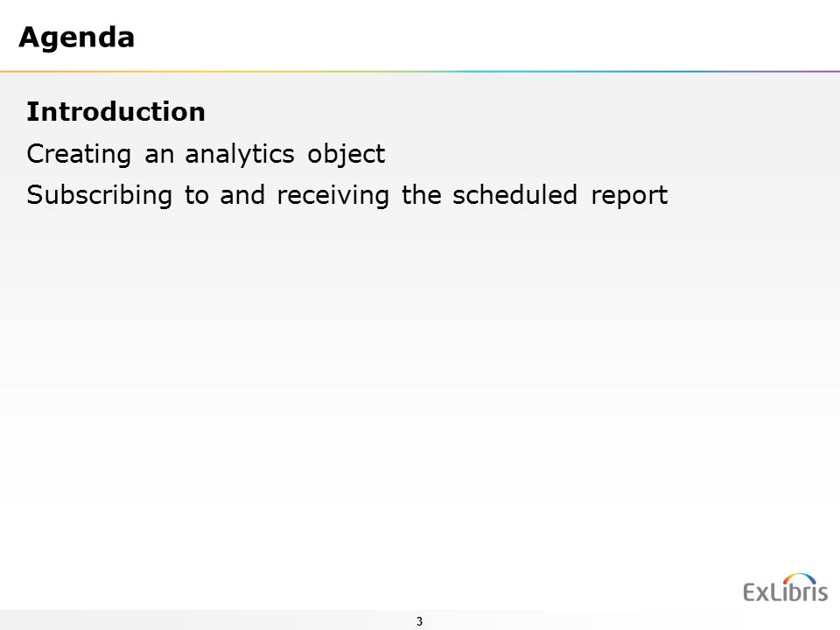Click the word 'to' after Subscribing
The width and height of the screenshot is (840, 630).
pos(196,195)
